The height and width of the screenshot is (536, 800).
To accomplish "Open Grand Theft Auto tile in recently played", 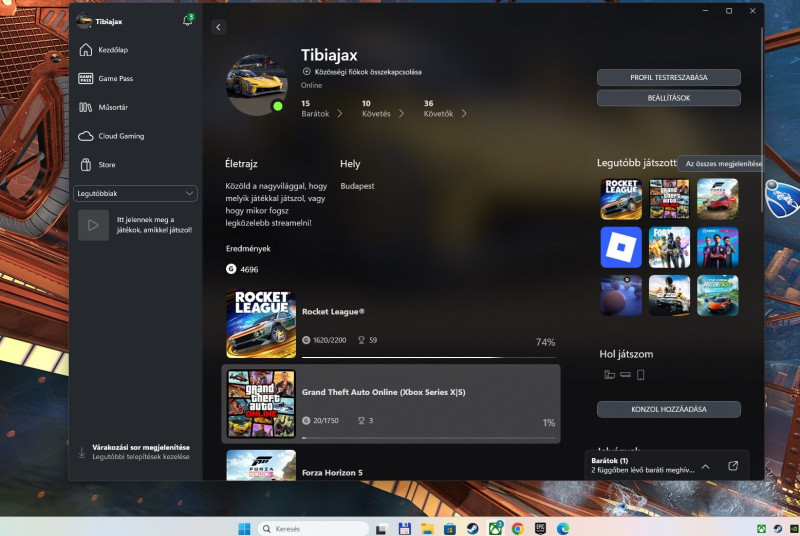I will [669, 199].
